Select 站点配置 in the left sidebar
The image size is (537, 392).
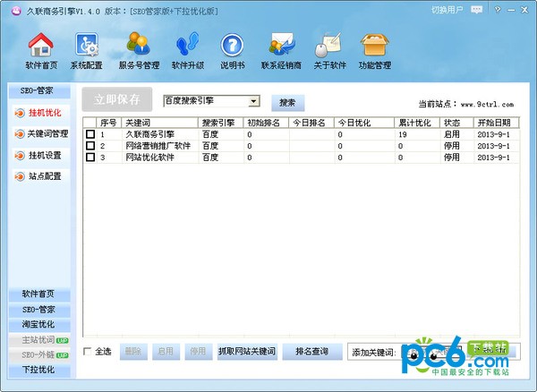click(x=41, y=176)
